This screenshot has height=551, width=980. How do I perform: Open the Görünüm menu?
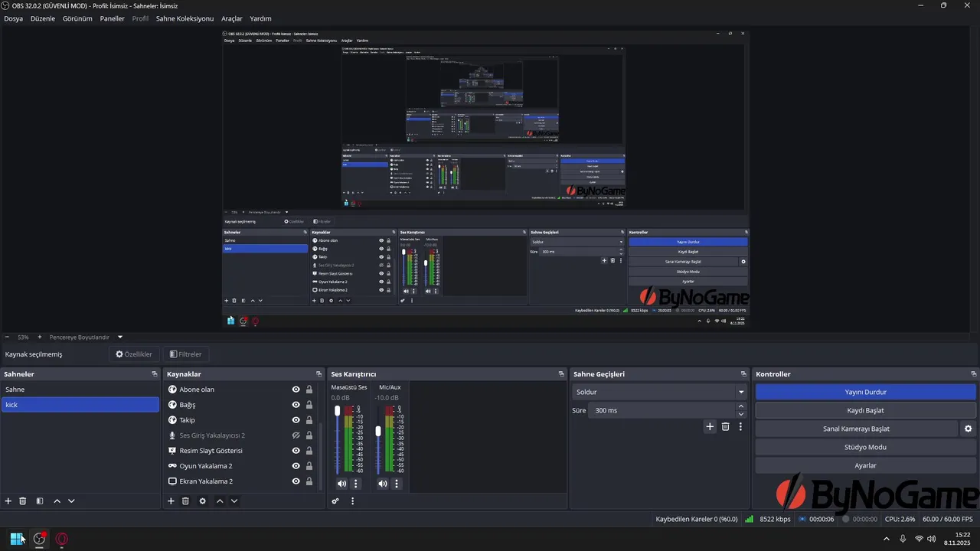coord(77,18)
